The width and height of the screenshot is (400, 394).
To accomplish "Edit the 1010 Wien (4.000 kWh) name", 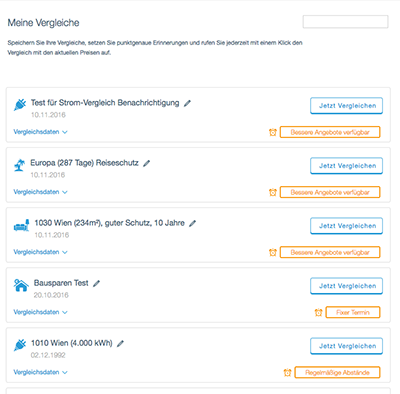I will pos(120,343).
